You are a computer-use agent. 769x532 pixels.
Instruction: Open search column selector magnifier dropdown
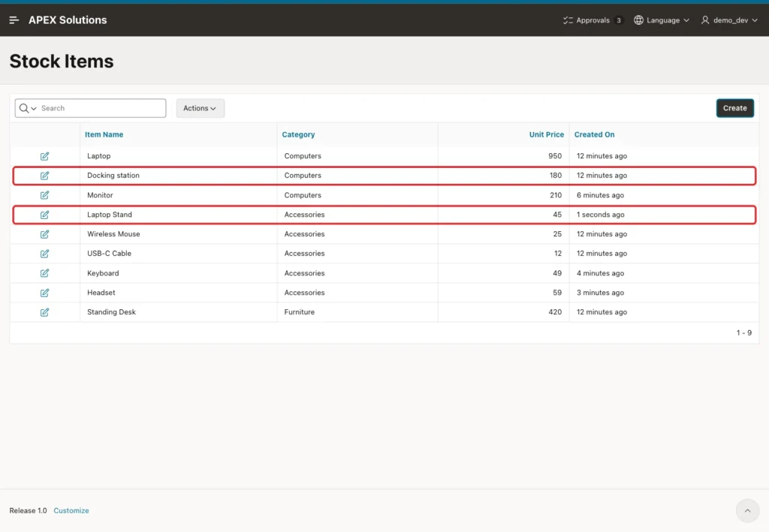[x=28, y=108]
